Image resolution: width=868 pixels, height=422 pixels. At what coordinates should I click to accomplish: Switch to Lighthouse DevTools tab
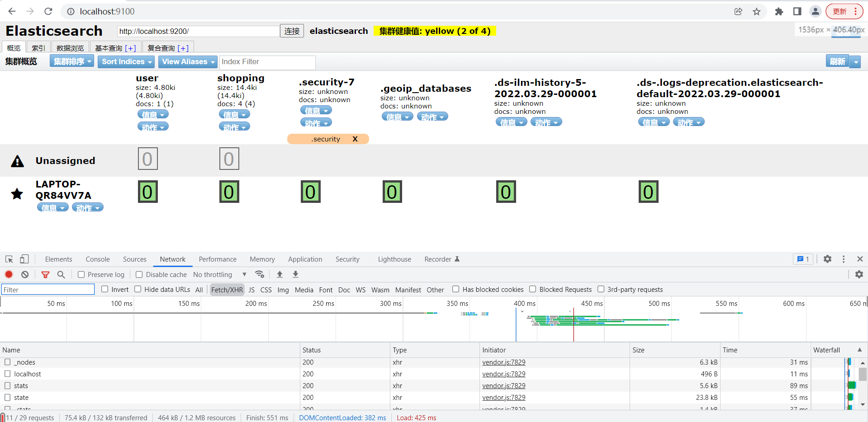[x=394, y=259]
